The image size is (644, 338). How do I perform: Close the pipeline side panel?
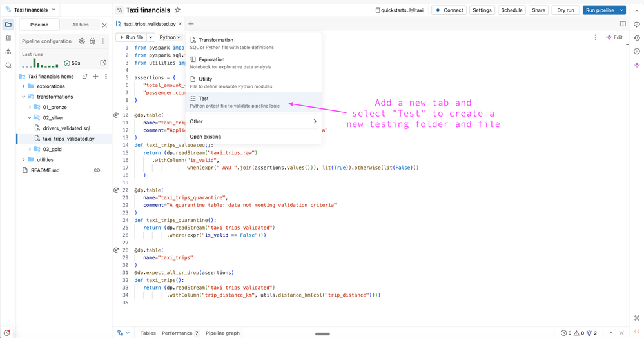pyautogui.click(x=104, y=25)
